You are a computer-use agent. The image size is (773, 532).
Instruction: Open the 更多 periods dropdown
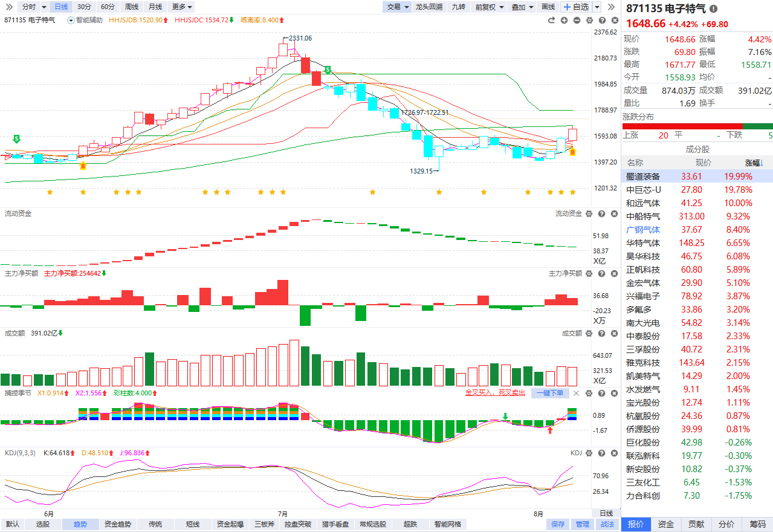[182, 7]
